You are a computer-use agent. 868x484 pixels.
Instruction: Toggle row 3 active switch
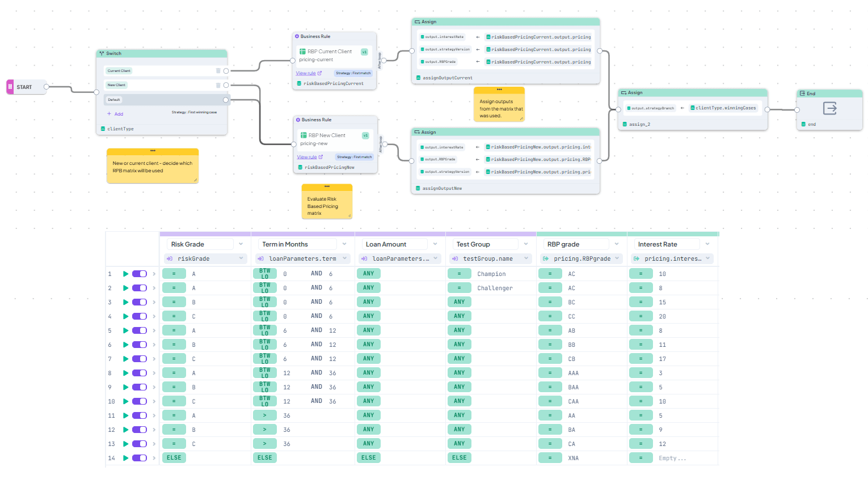[140, 302]
